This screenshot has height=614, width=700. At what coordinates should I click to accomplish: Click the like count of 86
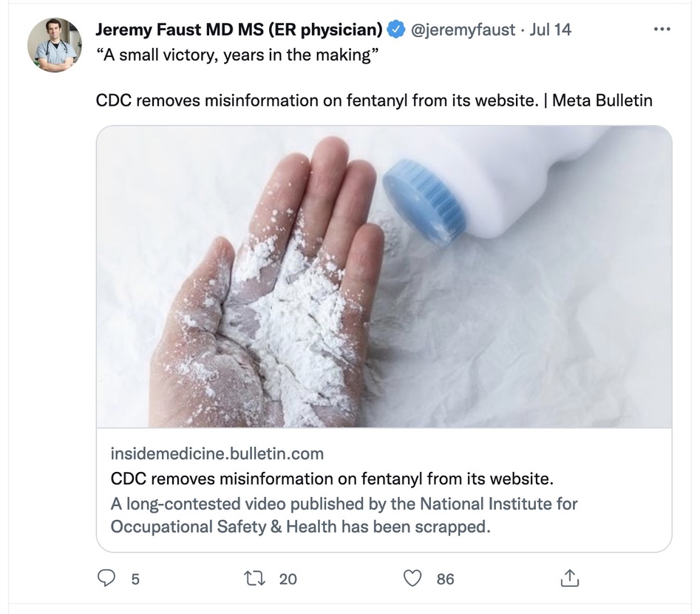click(x=445, y=579)
